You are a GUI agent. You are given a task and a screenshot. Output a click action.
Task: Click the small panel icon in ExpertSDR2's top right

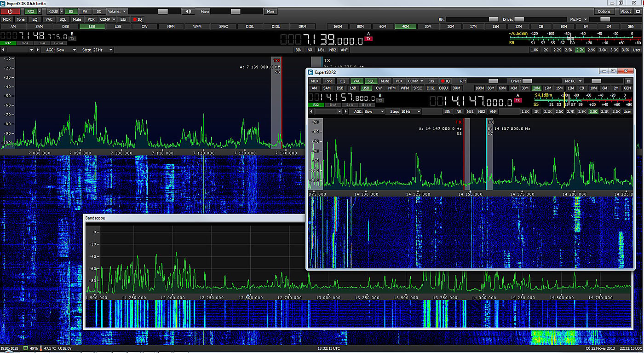tap(628, 81)
